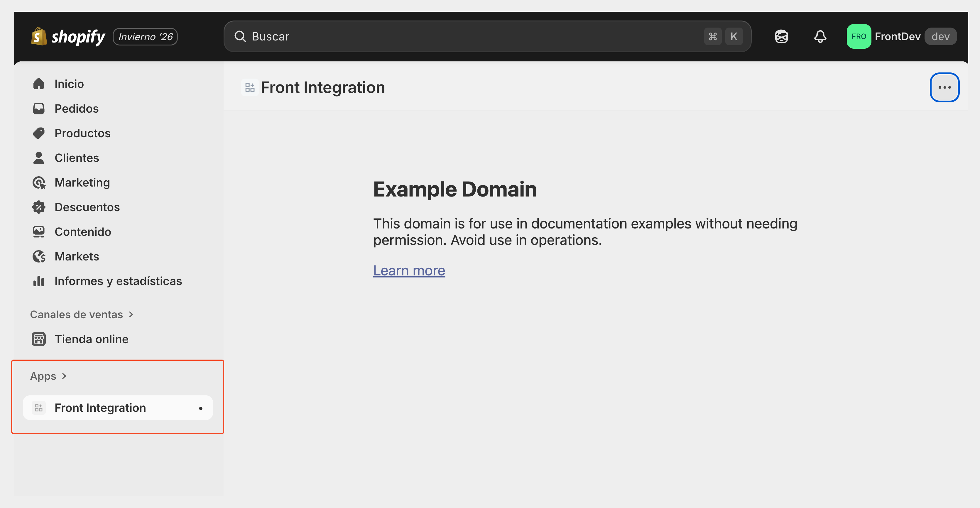This screenshot has height=508, width=980.
Task: Open Contenido in the sidebar
Action: (82, 232)
